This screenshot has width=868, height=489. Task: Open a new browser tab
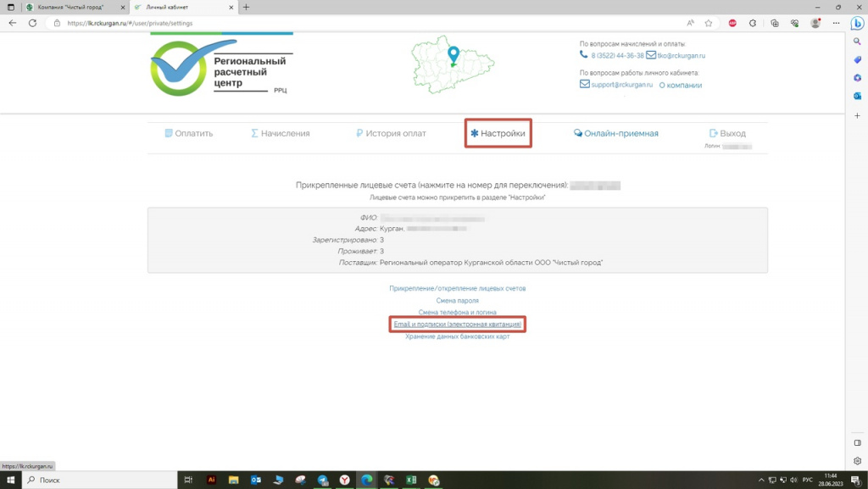[247, 7]
